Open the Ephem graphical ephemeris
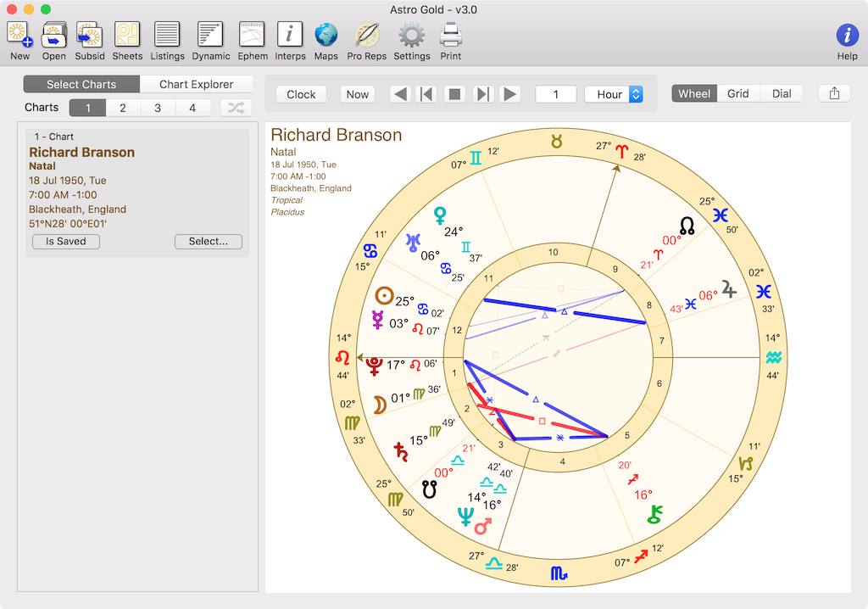868x609 pixels. [252, 35]
